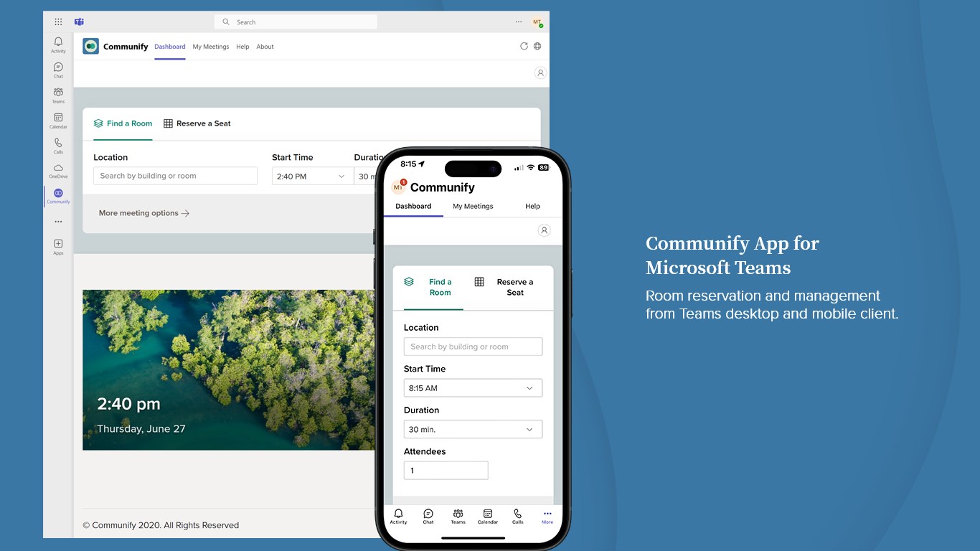Tap Activity in phone bottom bar
Viewport: 980px width, 551px height.
pos(398,517)
